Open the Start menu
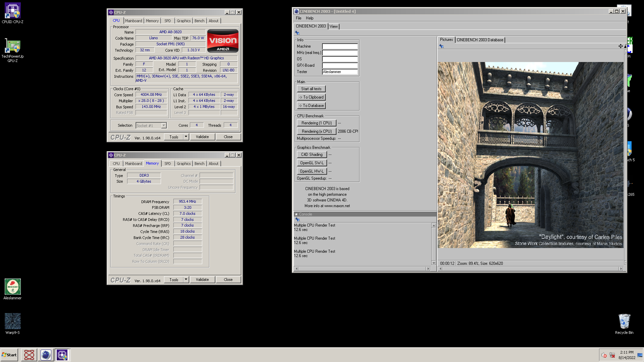Screen dimensions: 644x362 tap(9, 355)
